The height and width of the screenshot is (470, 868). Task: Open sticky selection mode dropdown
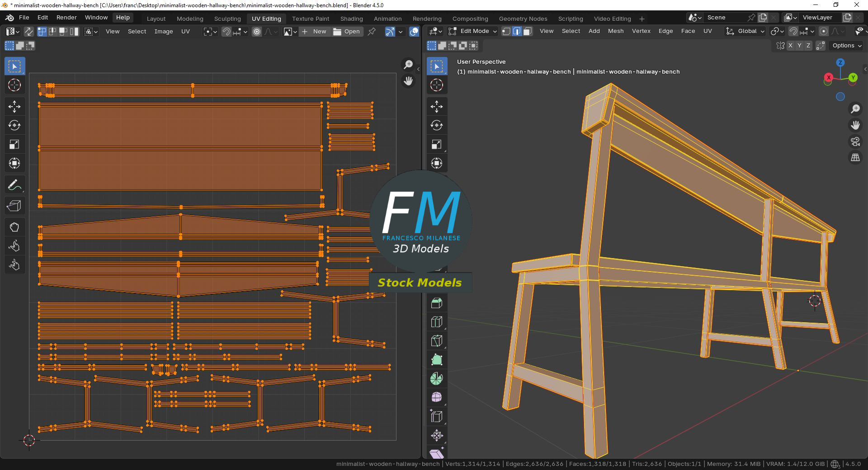point(91,32)
